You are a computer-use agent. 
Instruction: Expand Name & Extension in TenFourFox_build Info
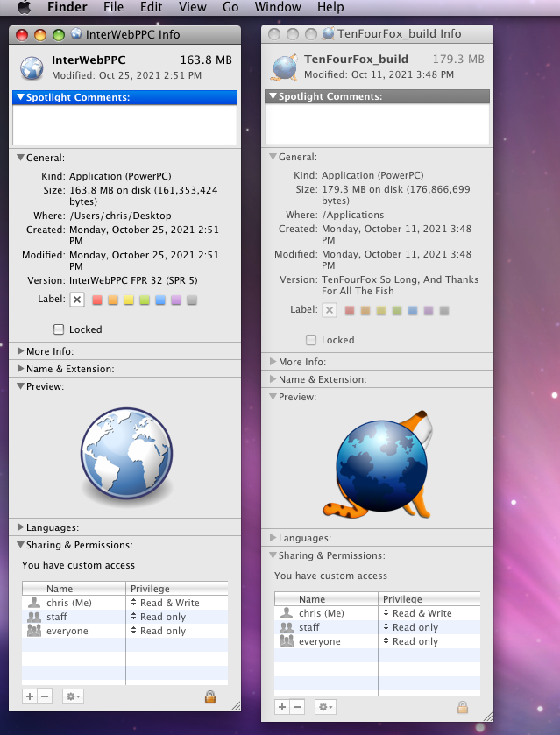[273, 378]
